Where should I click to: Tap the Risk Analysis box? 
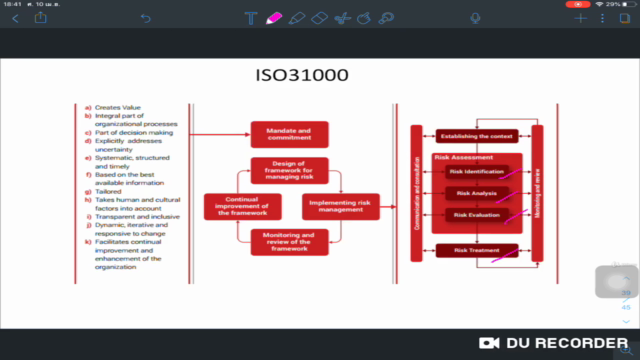(477, 193)
